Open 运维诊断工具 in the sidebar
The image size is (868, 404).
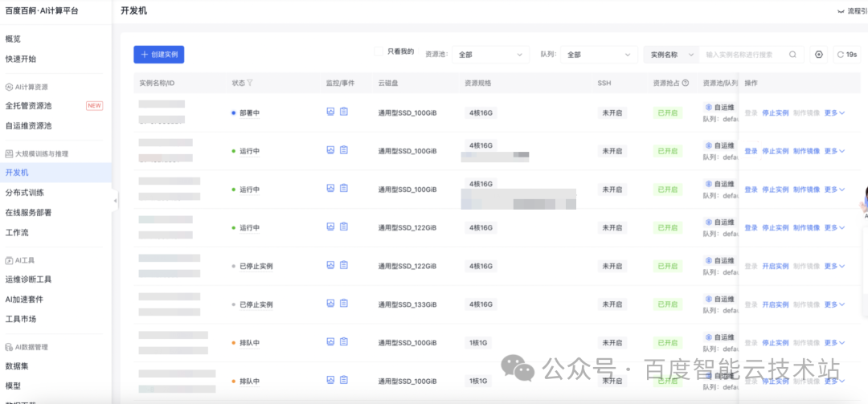click(x=28, y=280)
